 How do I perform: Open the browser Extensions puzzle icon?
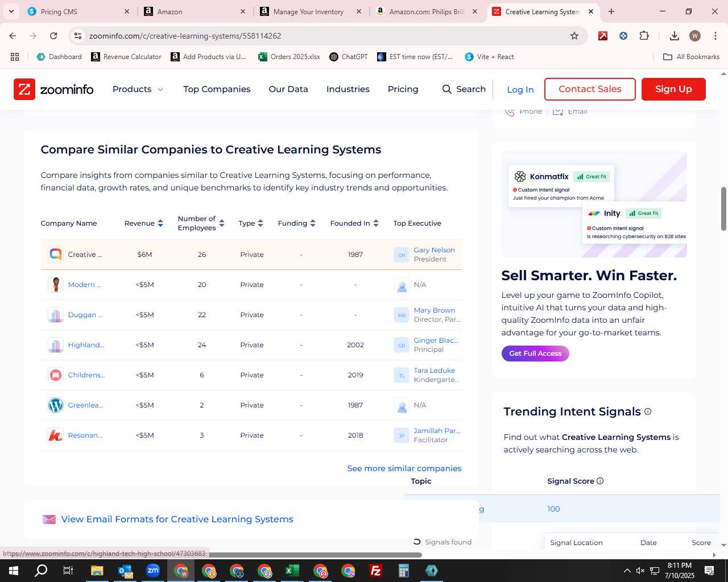pos(644,36)
